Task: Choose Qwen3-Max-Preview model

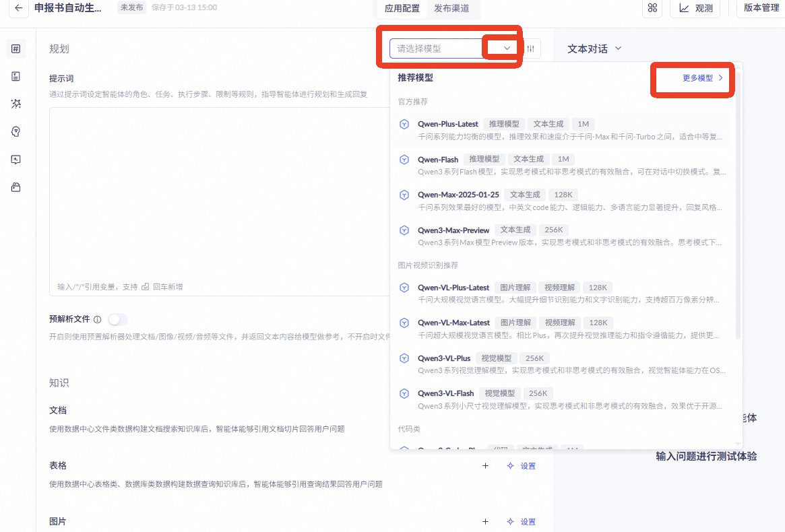Action: pyautogui.click(x=561, y=236)
